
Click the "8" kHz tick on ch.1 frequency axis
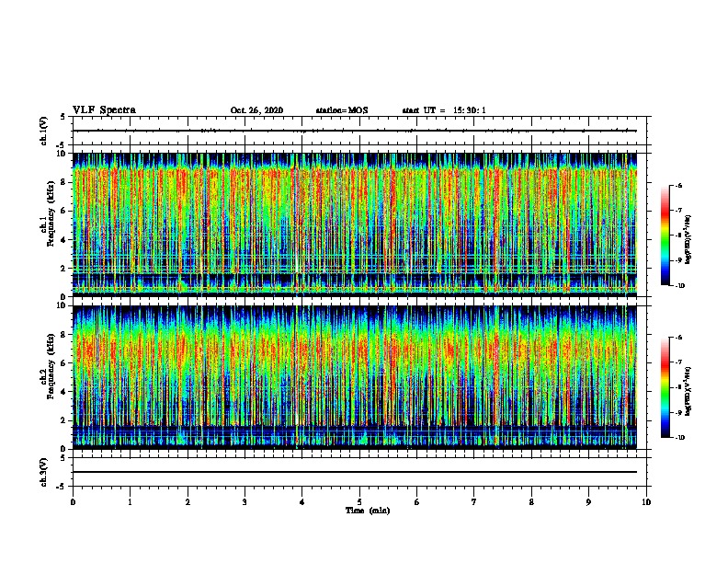(x=63, y=182)
